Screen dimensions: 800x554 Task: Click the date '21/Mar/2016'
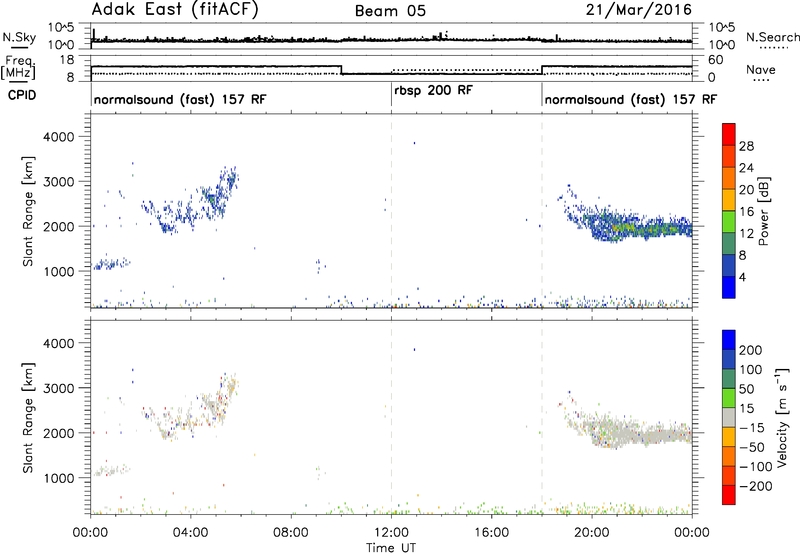pos(639,10)
